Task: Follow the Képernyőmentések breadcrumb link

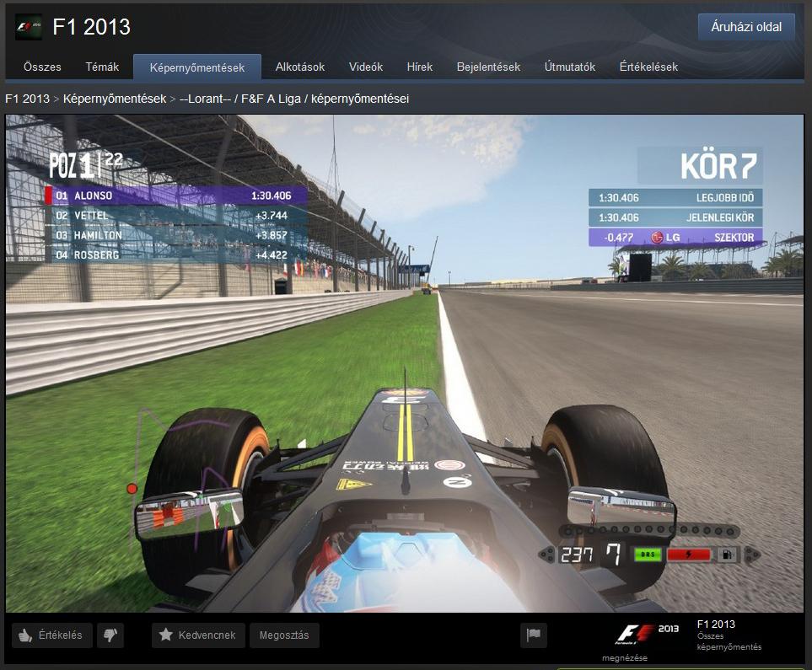Action: click(115, 99)
